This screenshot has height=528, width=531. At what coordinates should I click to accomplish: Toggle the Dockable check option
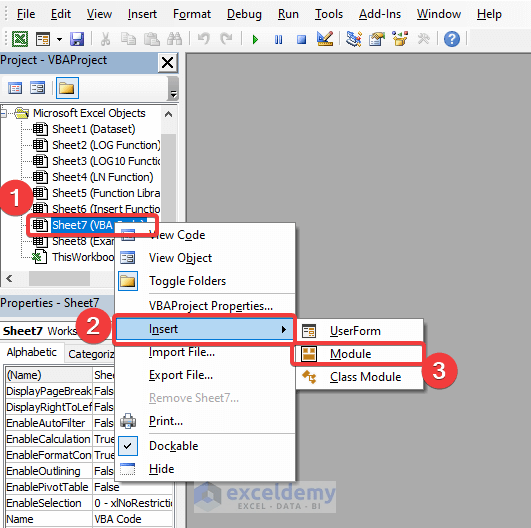205,446
